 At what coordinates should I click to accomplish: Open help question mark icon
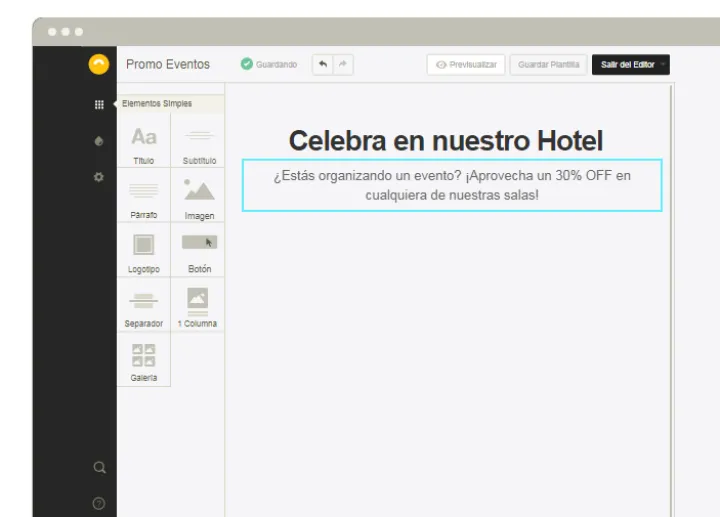(99, 503)
